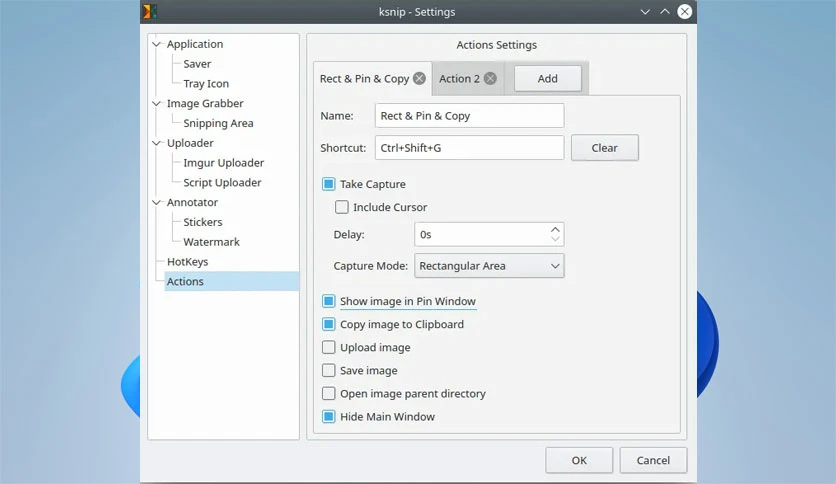Close the Rect & Pin & Copy tab
Viewport: 836px width, 484px height.
coord(420,78)
